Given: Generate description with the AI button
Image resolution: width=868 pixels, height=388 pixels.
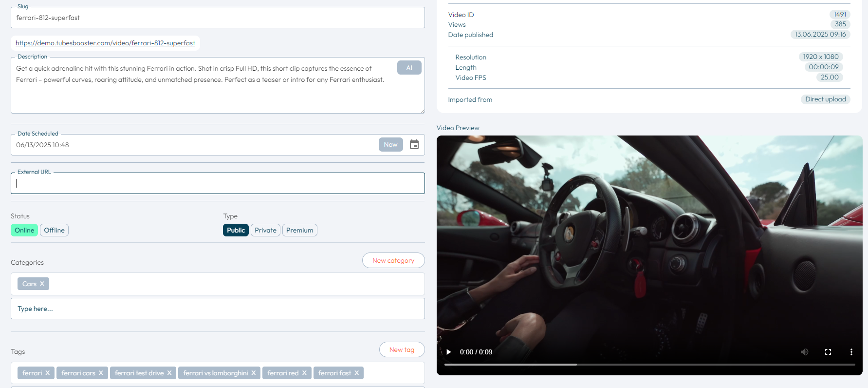Looking at the screenshot, I should coord(409,68).
